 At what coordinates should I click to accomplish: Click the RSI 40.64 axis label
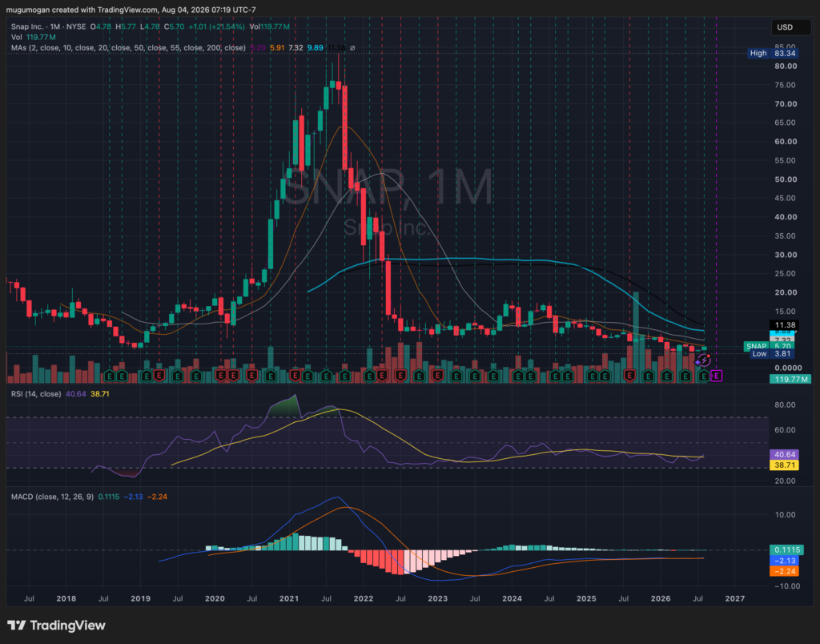pyautogui.click(x=784, y=455)
